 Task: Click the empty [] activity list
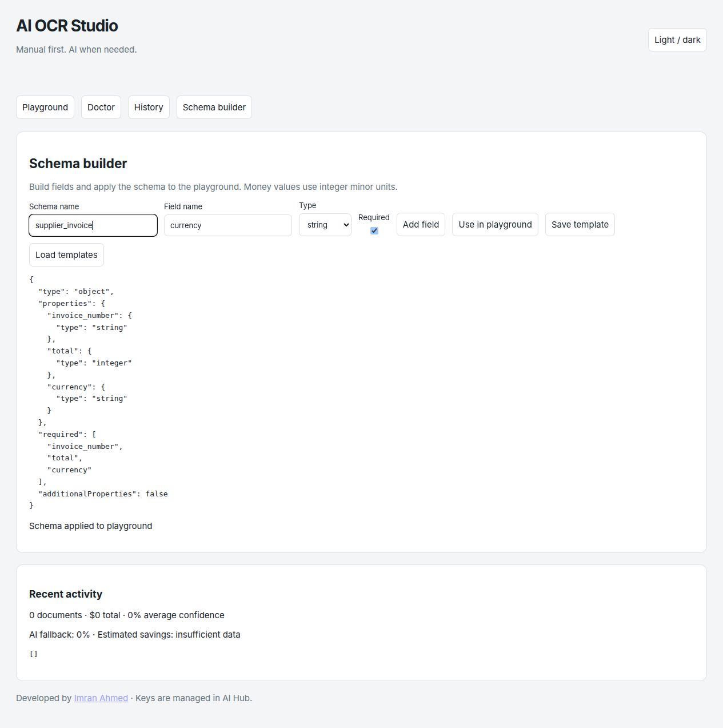click(x=34, y=654)
